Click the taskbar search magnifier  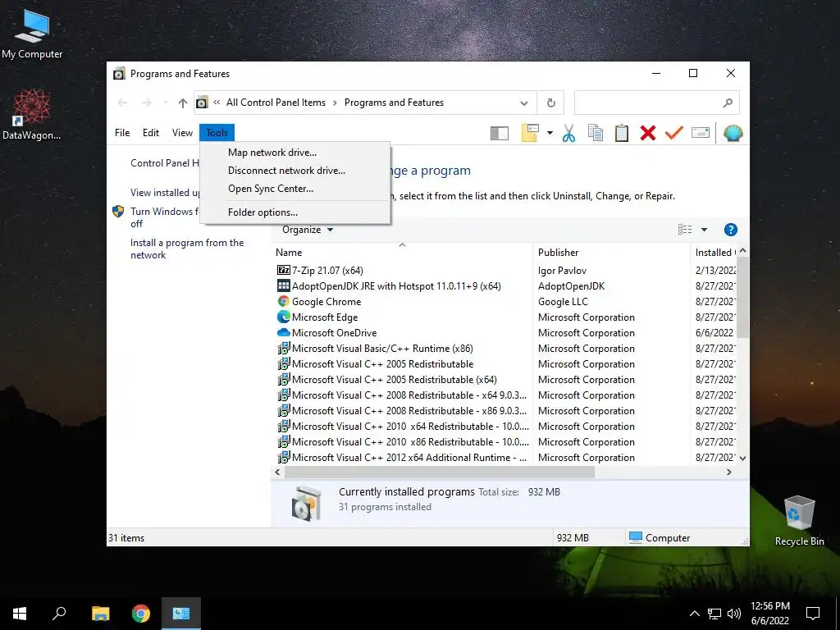pos(59,614)
